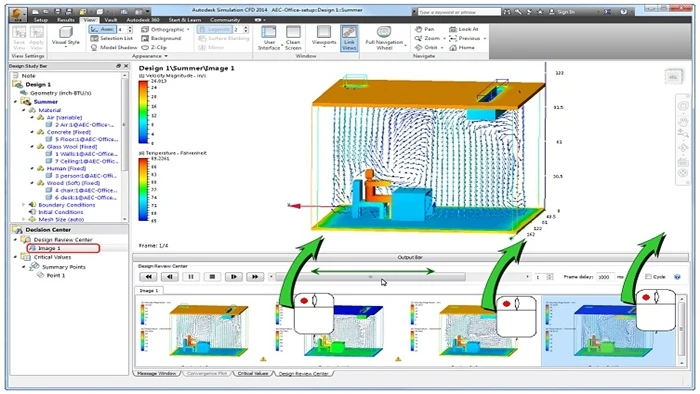
Task: Switch to the Results ribbon tab
Action: tap(66, 20)
